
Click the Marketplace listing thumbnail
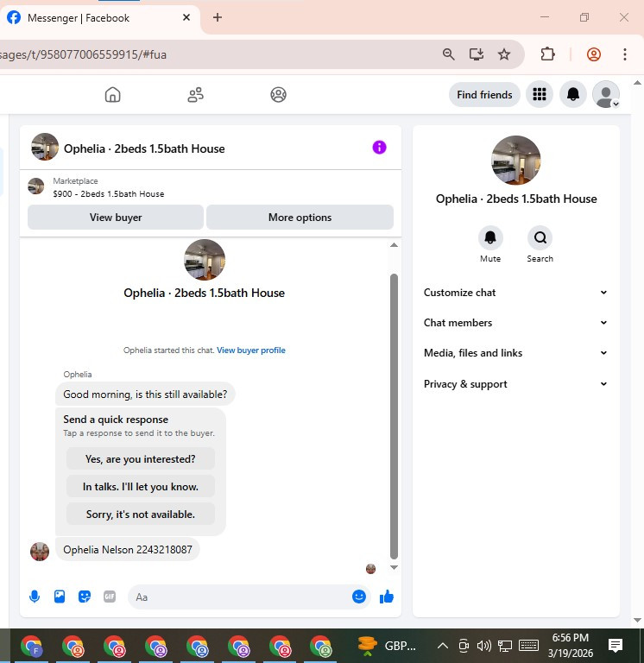[x=36, y=186]
